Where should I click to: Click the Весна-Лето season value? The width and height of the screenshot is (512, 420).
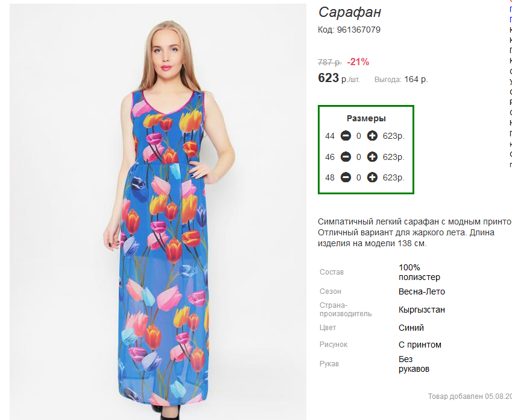pyautogui.click(x=422, y=291)
